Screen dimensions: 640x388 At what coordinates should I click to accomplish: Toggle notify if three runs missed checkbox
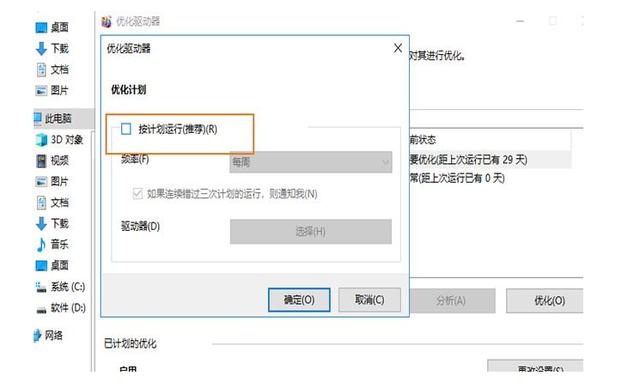[x=138, y=193]
